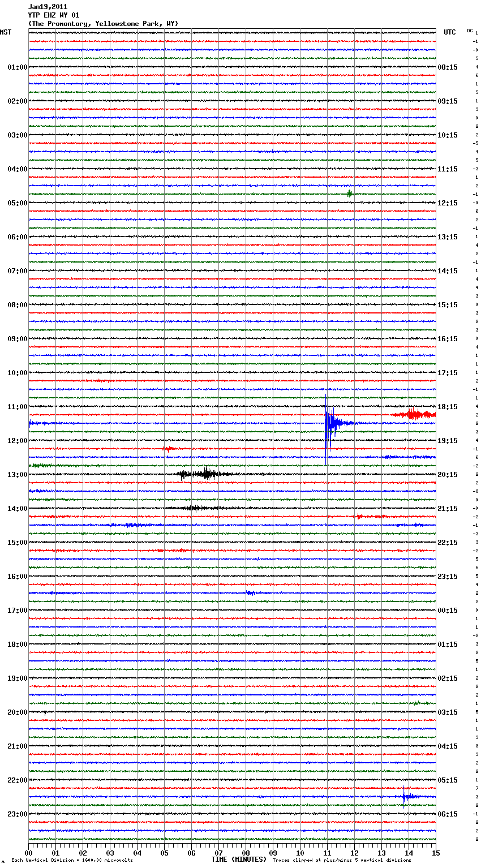Click the 15:15 UTC time label

[x=447, y=305]
